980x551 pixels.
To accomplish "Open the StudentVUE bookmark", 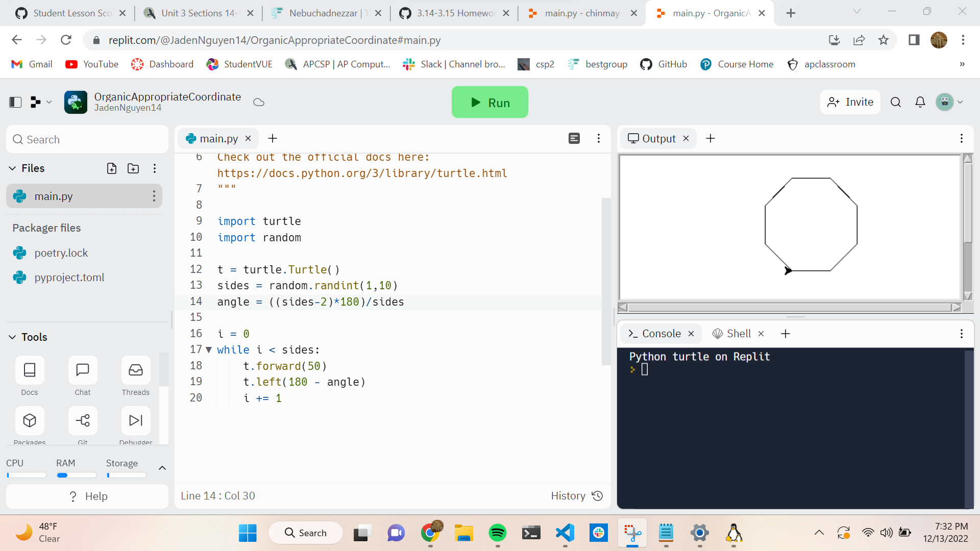I will pyautogui.click(x=239, y=64).
